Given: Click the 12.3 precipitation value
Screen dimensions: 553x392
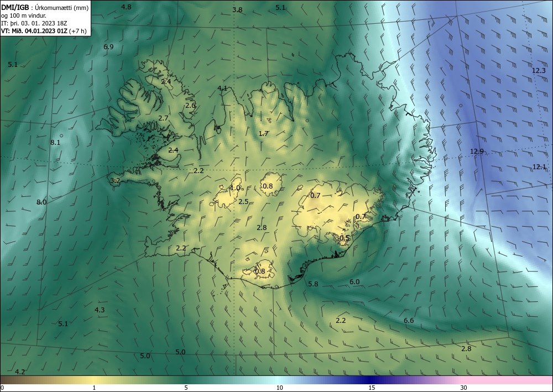Looking at the screenshot, I should 539,71.
